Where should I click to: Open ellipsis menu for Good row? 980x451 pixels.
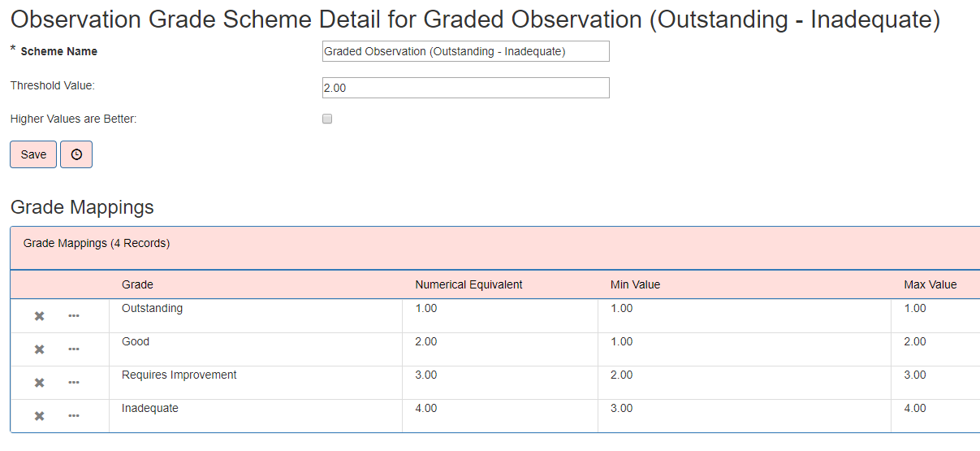click(x=74, y=349)
